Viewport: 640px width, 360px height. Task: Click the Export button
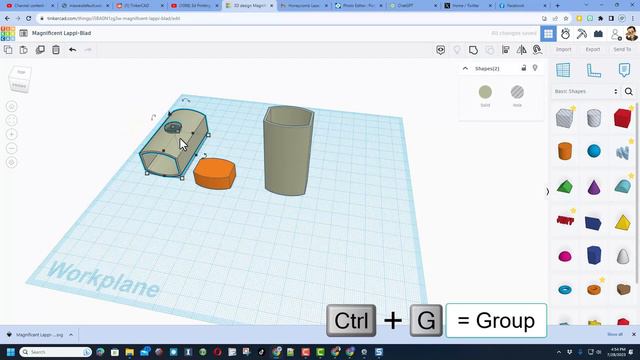coord(593,49)
